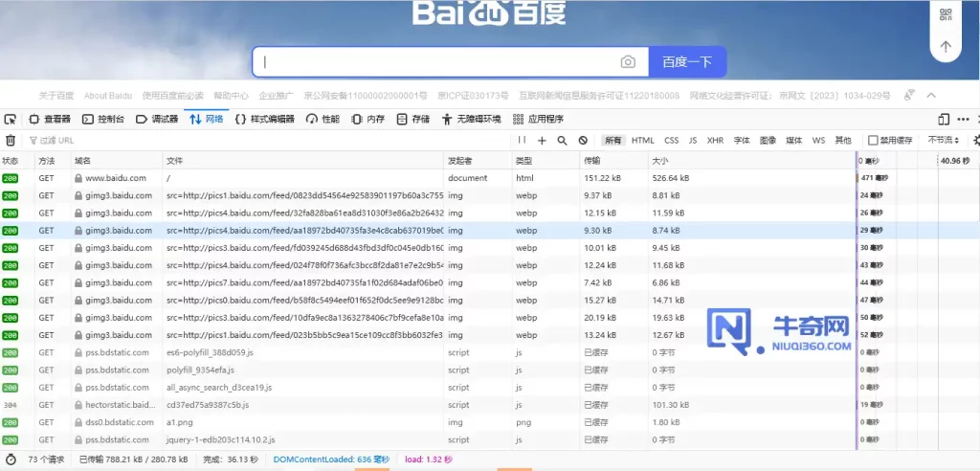Open the 京ICP证030173号 footer link

click(x=473, y=96)
